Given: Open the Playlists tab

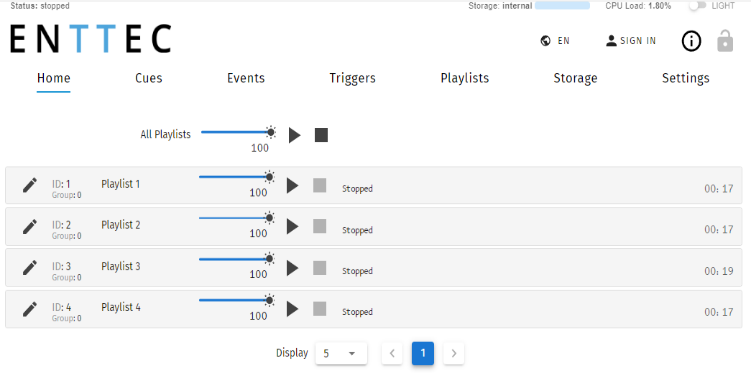Looking at the screenshot, I should pyautogui.click(x=465, y=79).
